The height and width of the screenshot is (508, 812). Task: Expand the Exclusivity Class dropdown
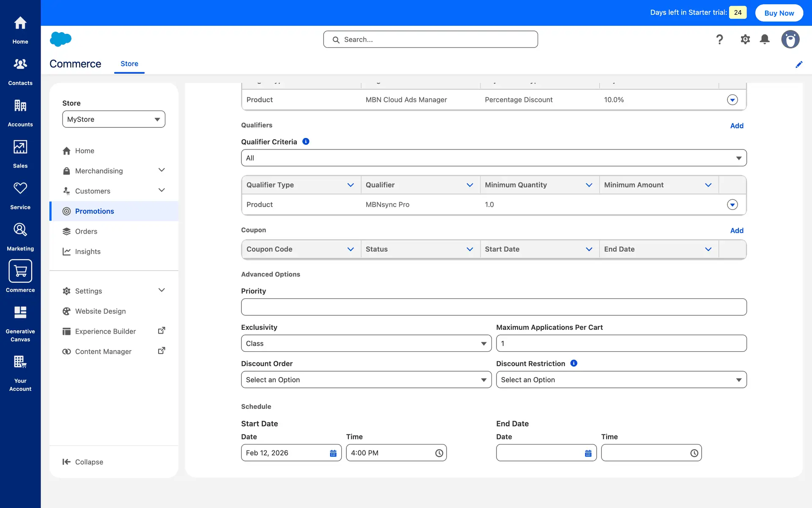[x=366, y=343]
